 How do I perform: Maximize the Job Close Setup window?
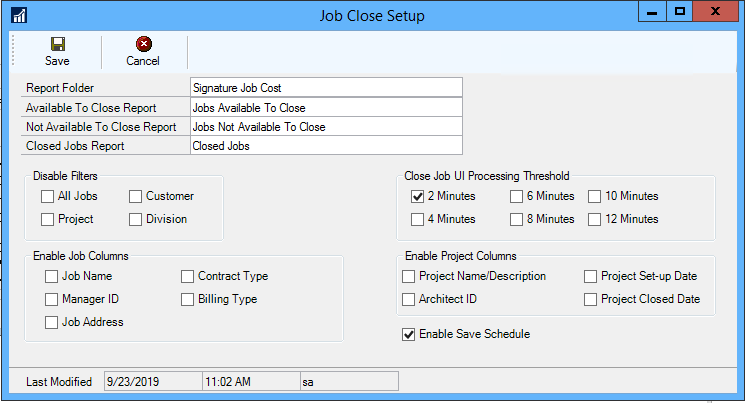click(x=680, y=13)
